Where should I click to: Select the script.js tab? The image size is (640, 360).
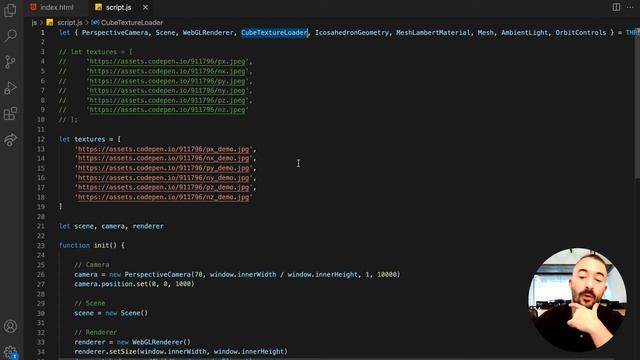point(118,7)
